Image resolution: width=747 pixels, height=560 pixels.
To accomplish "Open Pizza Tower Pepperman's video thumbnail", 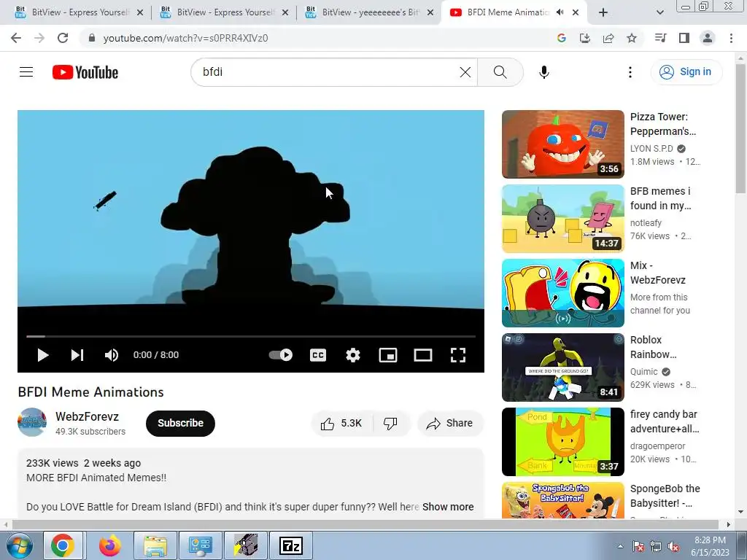I will [x=562, y=144].
